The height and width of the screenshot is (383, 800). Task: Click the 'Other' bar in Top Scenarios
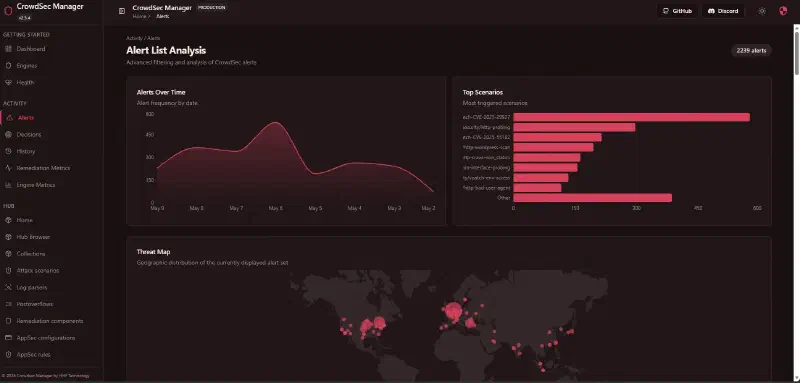592,198
